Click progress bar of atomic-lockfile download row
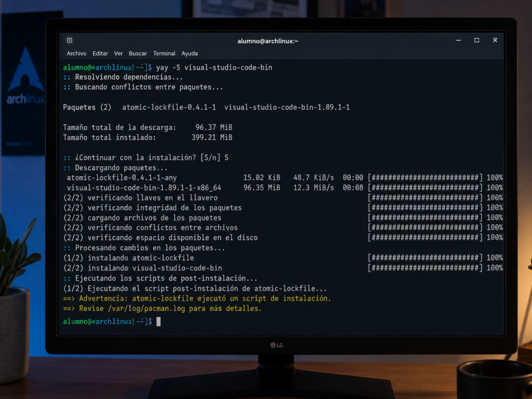 tap(425, 177)
